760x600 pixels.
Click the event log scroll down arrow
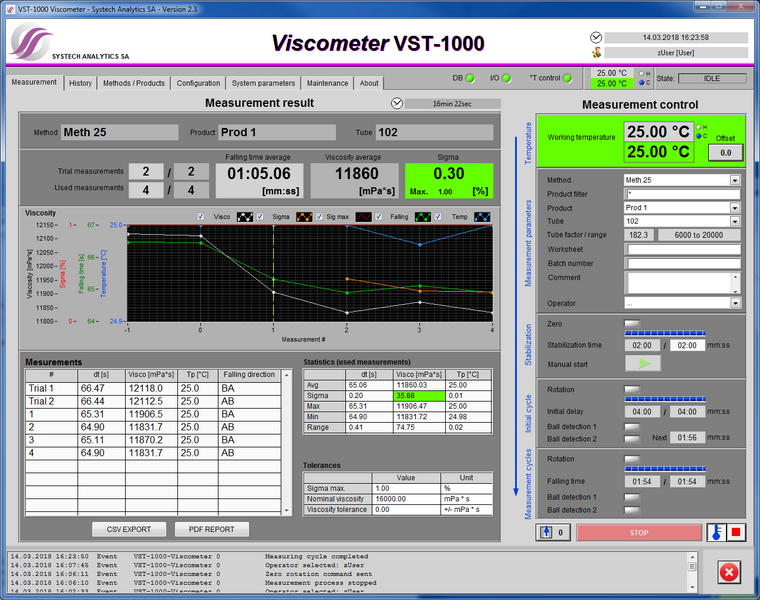[x=692, y=586]
